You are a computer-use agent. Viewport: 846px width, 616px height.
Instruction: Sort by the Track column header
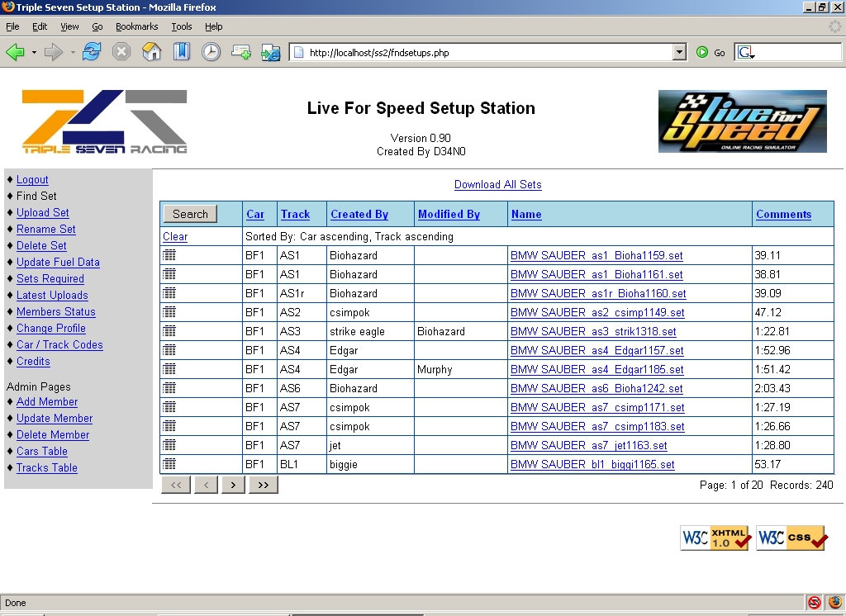(295, 214)
